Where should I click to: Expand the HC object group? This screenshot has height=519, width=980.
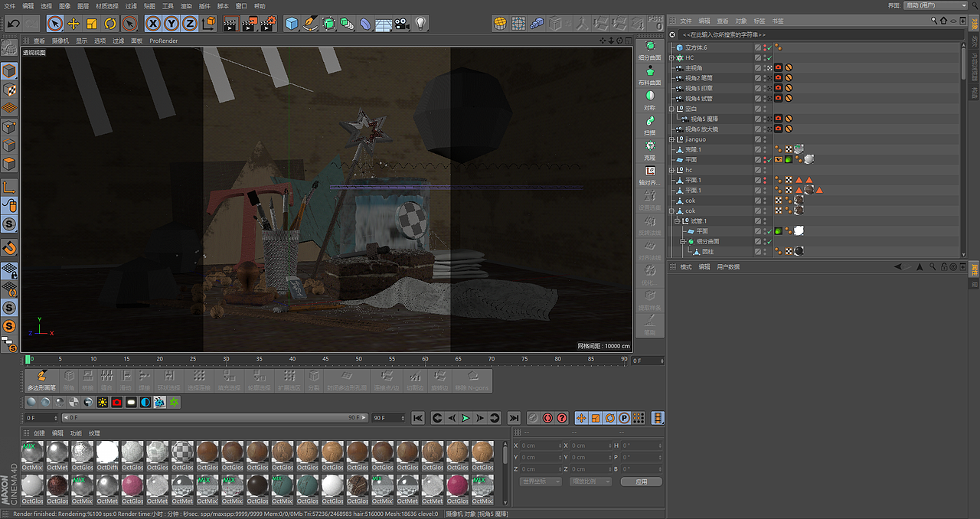(x=671, y=57)
